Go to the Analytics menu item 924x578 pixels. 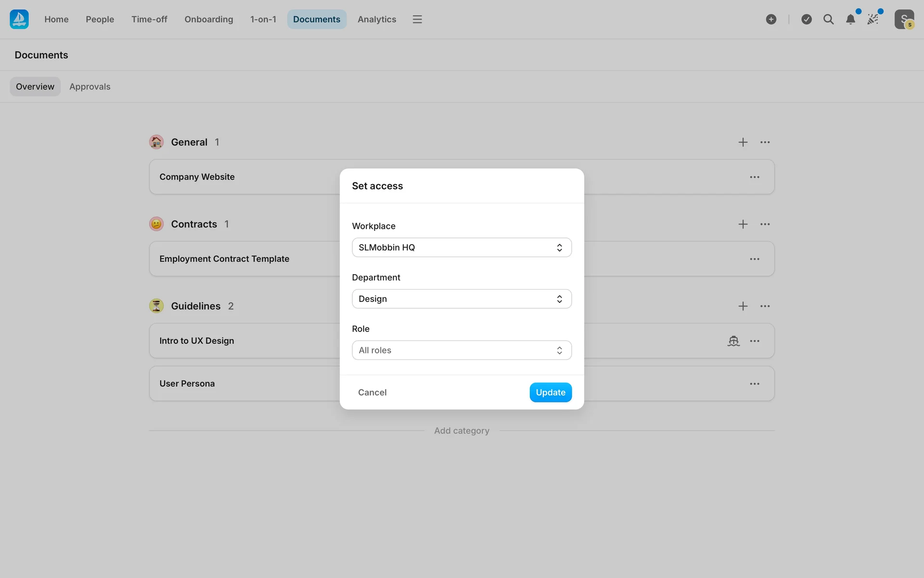pyautogui.click(x=376, y=19)
